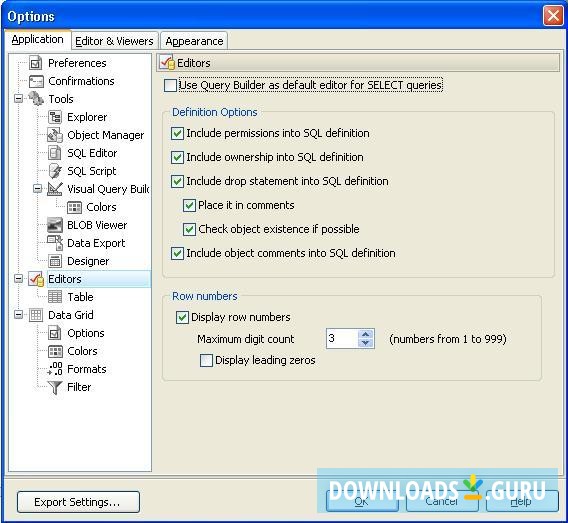Switch to the Editor & Viewers tab

point(114,41)
